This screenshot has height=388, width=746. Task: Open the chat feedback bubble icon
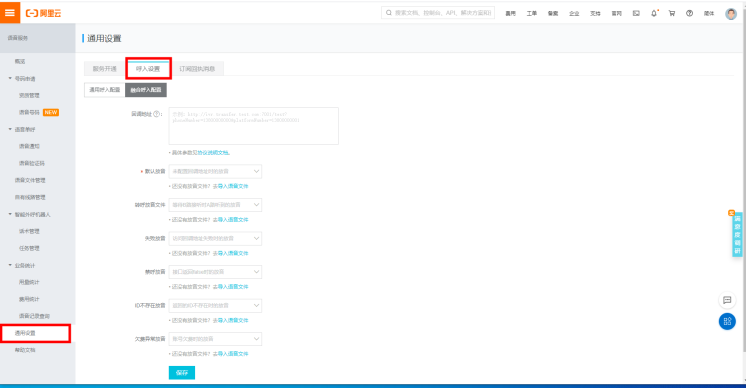[x=727, y=300]
